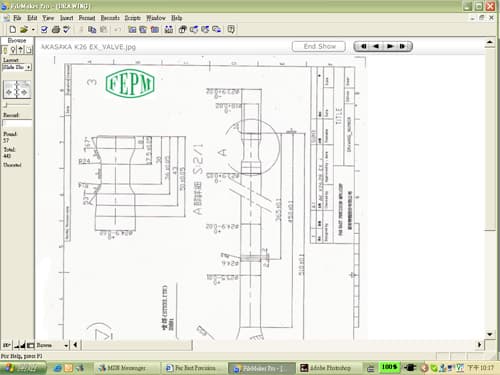This screenshot has height=375, width=500.
Task: Switch to Find mode via magnifier icon
Action: (x=13, y=50)
